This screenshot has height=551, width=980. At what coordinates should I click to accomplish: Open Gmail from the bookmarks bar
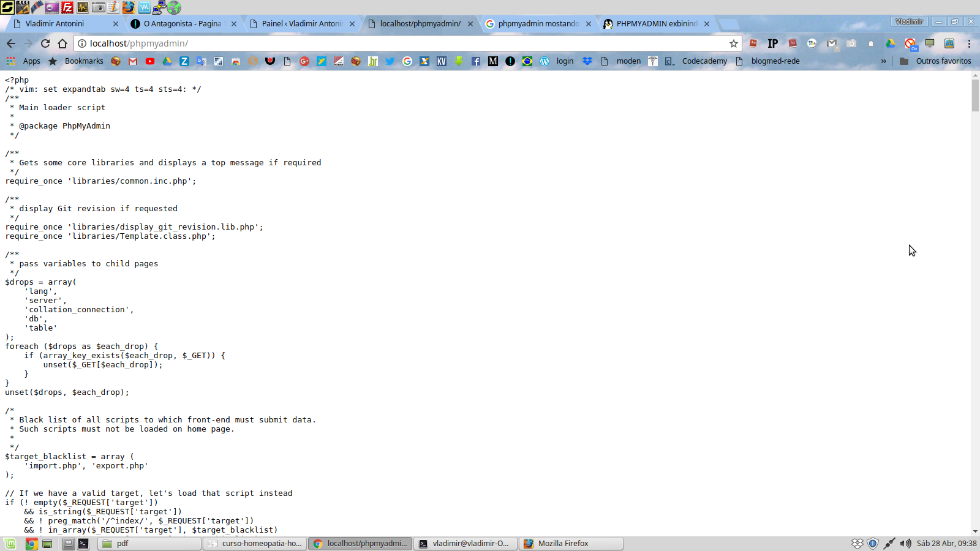[132, 61]
